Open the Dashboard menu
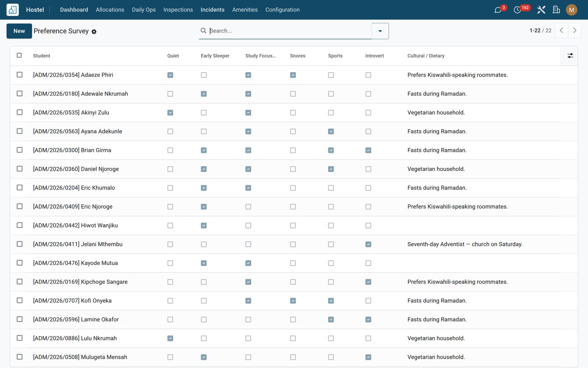This screenshot has height=368, width=588. tap(74, 10)
